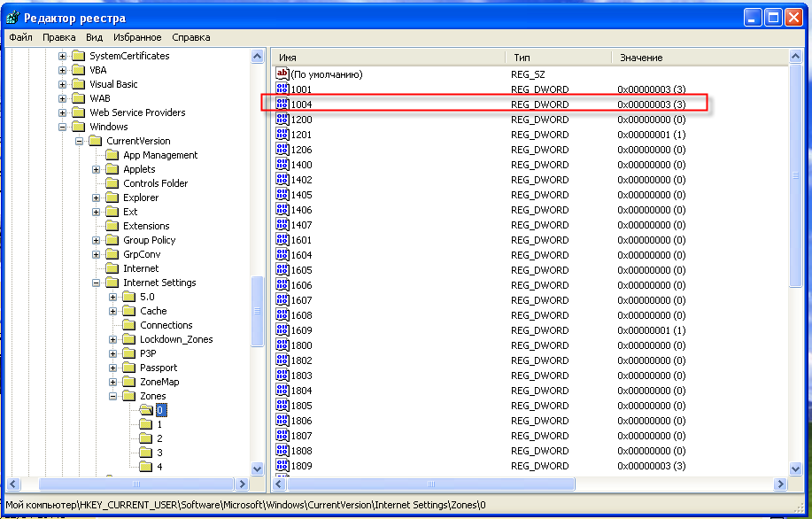812x519 pixels.
Task: Select the (По умолчанию) string value icon
Action: click(x=282, y=74)
